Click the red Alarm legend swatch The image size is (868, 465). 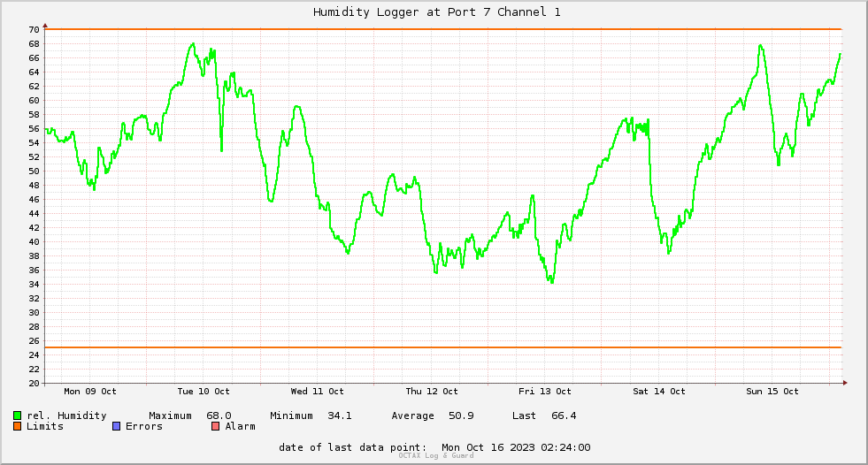[x=215, y=426]
